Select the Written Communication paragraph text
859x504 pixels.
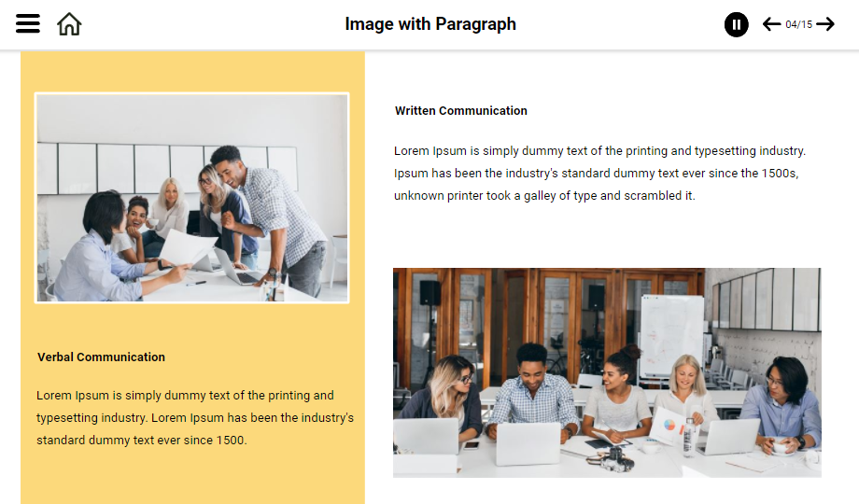click(x=599, y=173)
